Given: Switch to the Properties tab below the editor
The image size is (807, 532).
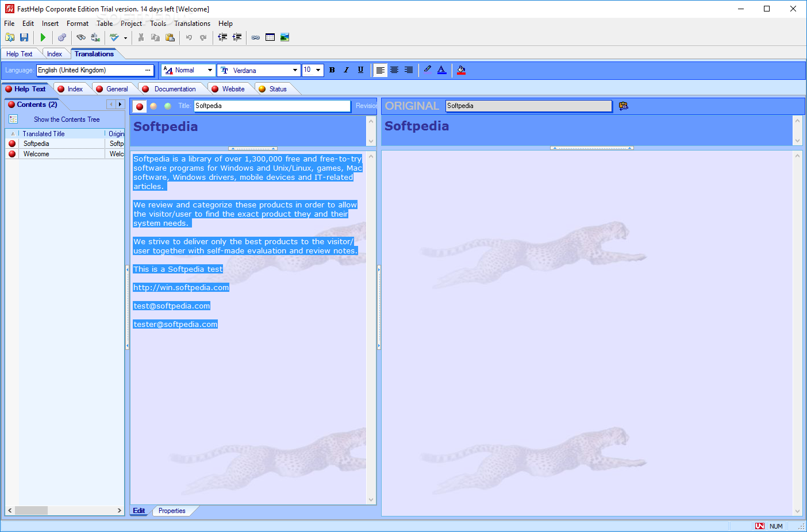Looking at the screenshot, I should [x=172, y=511].
